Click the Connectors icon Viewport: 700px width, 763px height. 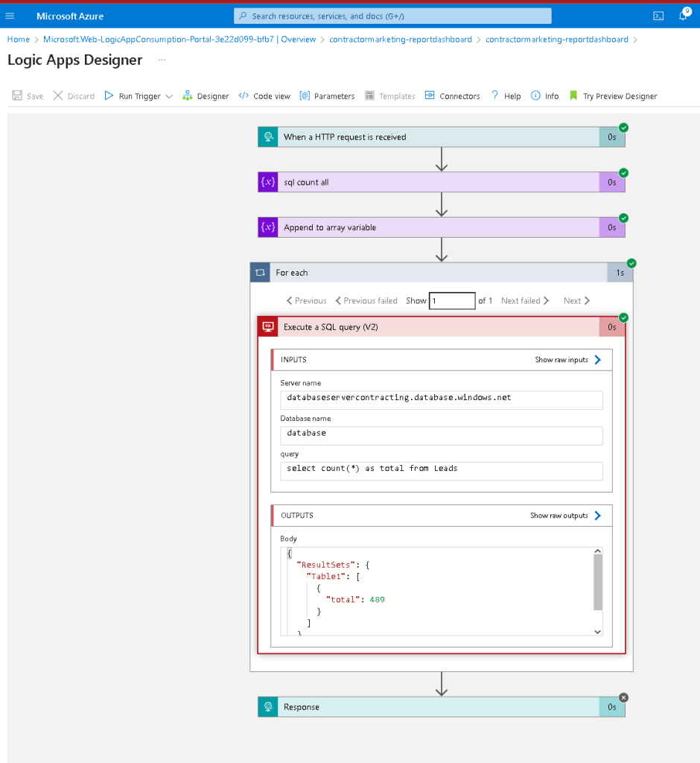click(x=430, y=95)
